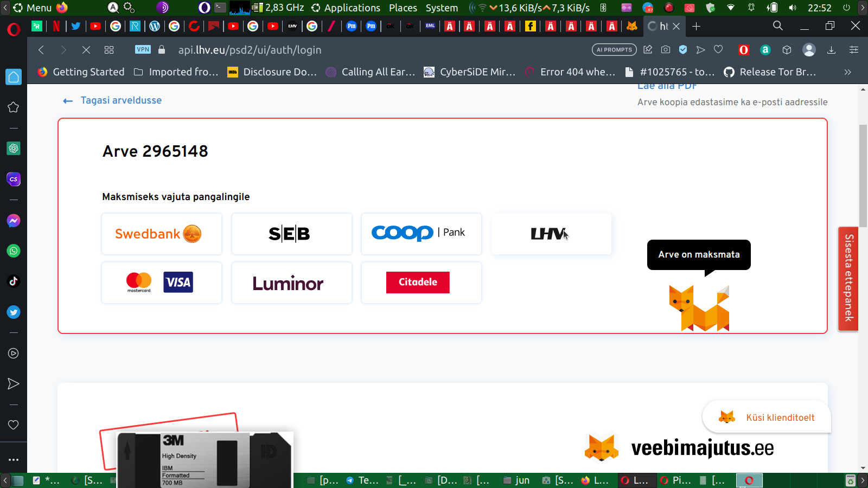The height and width of the screenshot is (488, 868).
Task: Click the veebimajutus.ee logo
Action: pyautogui.click(x=679, y=448)
